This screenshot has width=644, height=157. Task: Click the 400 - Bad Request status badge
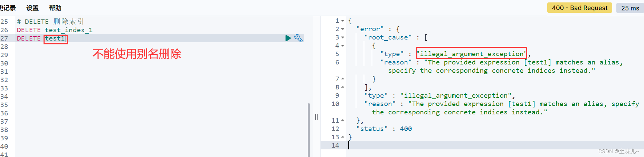(x=579, y=8)
